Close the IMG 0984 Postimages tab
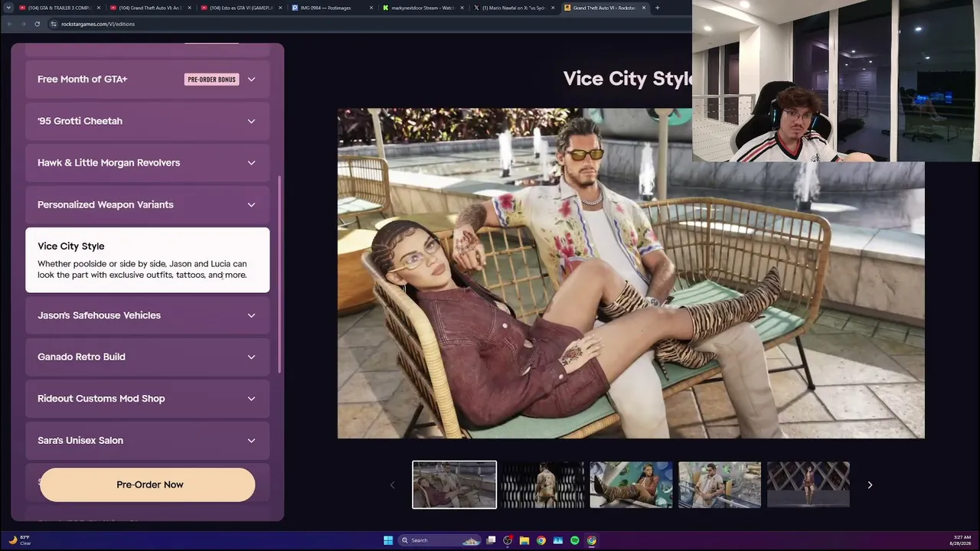Viewport: 980px width, 551px height. (x=371, y=8)
